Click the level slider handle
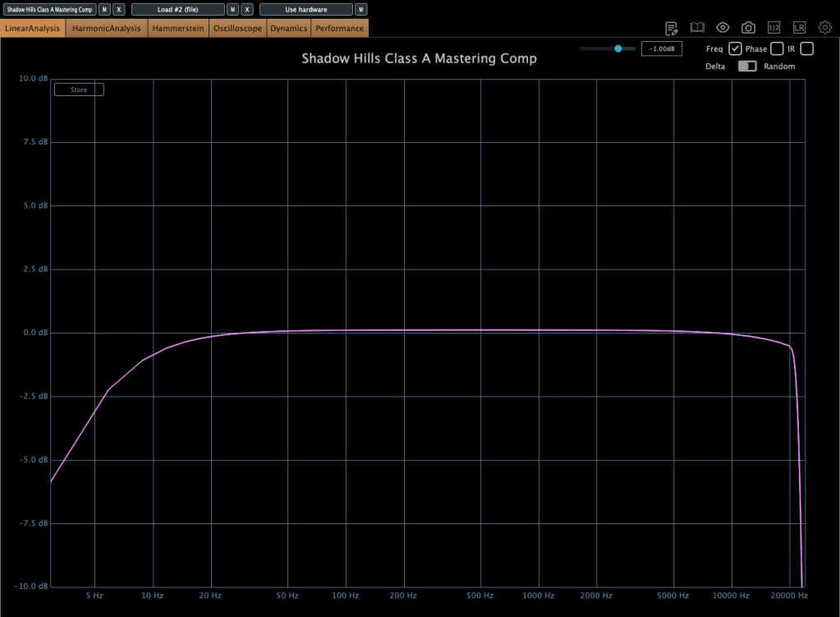The width and height of the screenshot is (840, 617). [617, 48]
